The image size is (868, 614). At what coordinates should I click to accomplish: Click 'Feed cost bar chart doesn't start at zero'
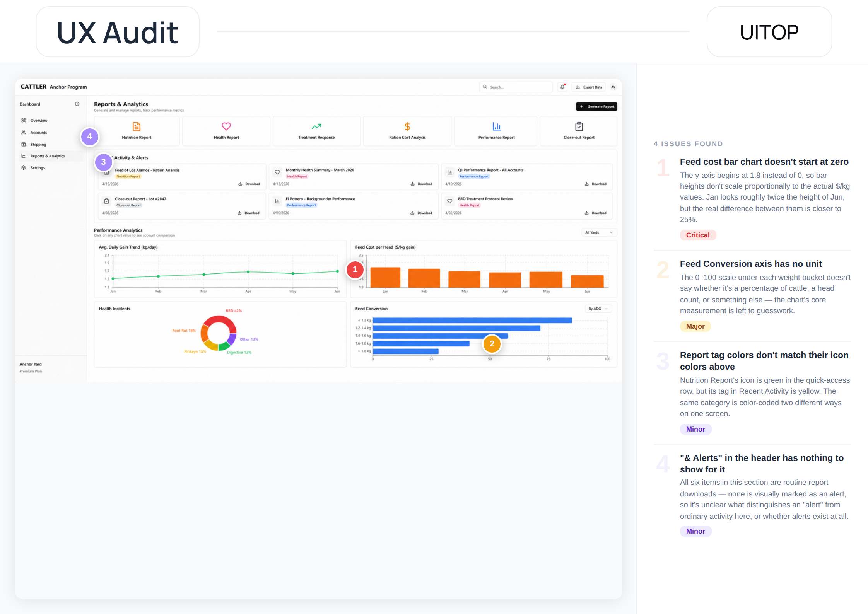(764, 162)
